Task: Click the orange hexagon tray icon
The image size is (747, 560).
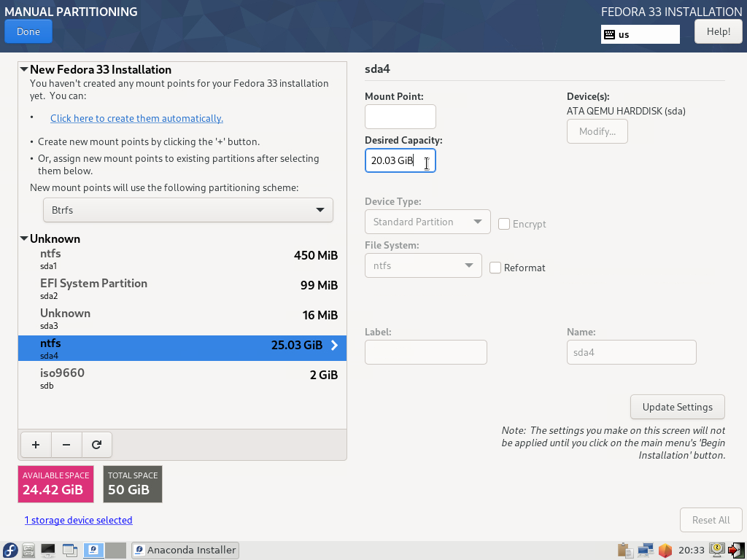Action: click(x=665, y=551)
